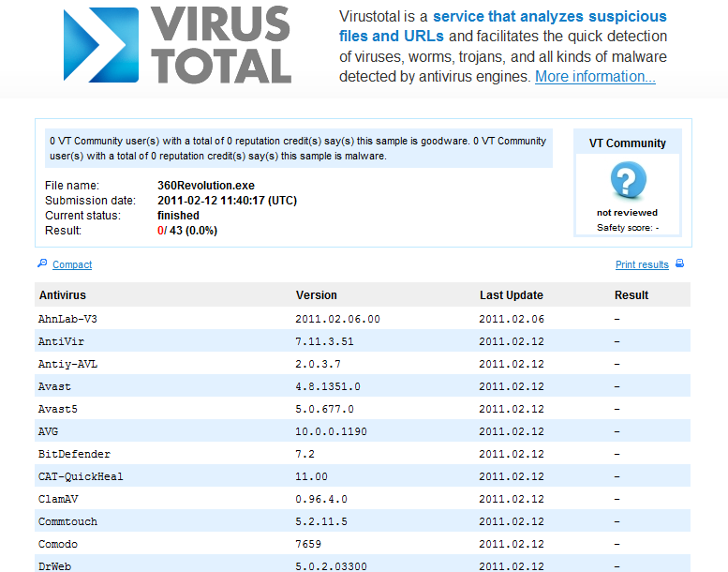Select the ClamAV antivirus name
The image size is (728, 572).
[58, 499]
